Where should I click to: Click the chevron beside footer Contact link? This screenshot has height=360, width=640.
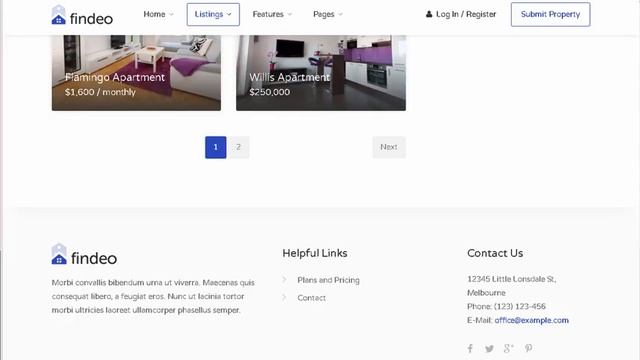(x=284, y=297)
